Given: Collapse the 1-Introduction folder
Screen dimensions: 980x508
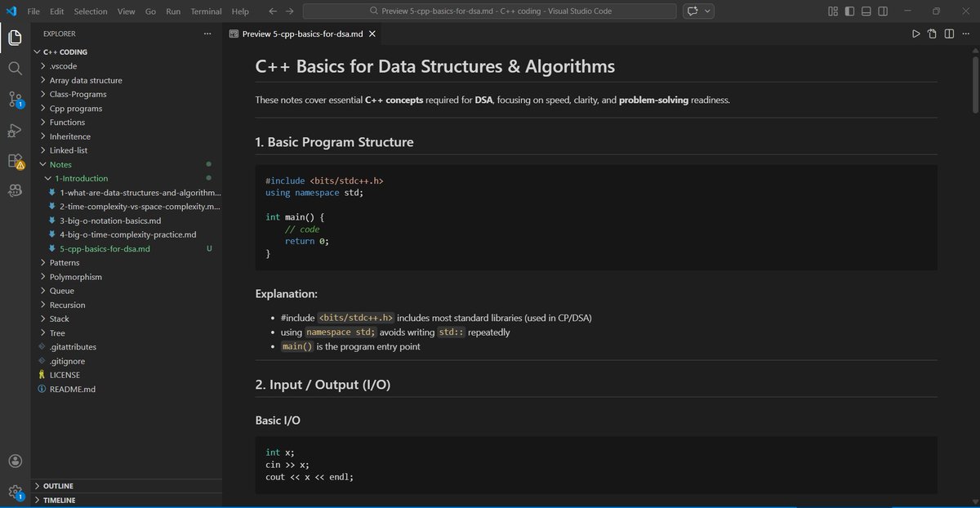Looking at the screenshot, I should pyautogui.click(x=127, y=178).
